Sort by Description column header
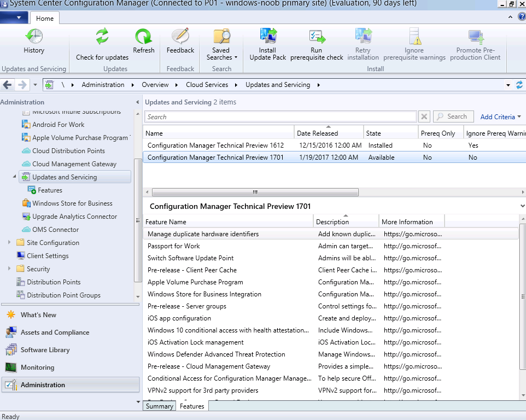The image size is (526, 420). pos(346,221)
